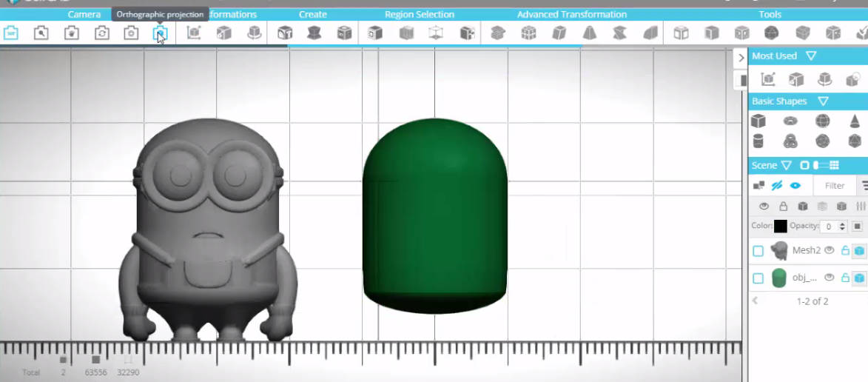The width and height of the screenshot is (868, 382).
Task: Add the geodesic sphere from Basic Shapes
Action: click(823, 141)
